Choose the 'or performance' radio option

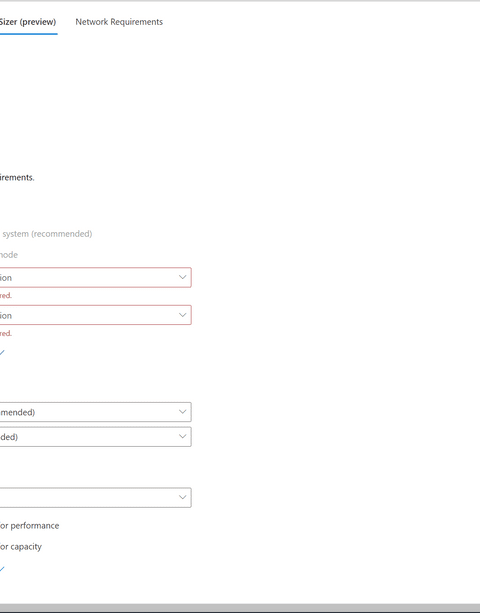29,525
